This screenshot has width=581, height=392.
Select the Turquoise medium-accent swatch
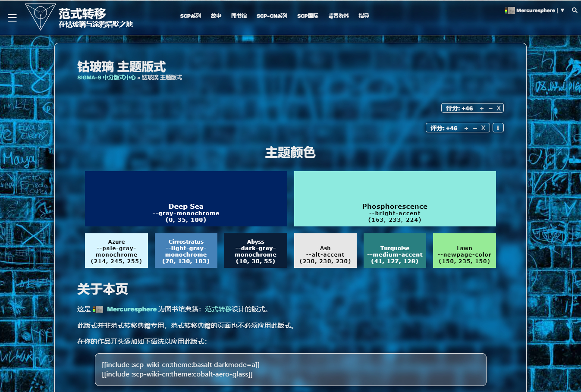pos(395,251)
